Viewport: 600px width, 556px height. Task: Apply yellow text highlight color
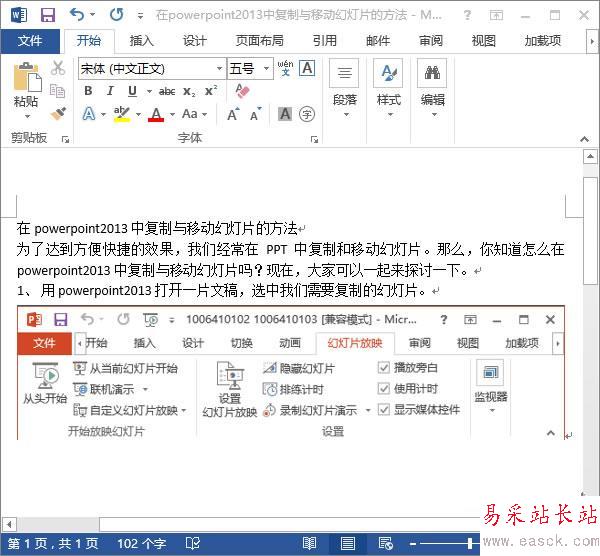point(122,114)
